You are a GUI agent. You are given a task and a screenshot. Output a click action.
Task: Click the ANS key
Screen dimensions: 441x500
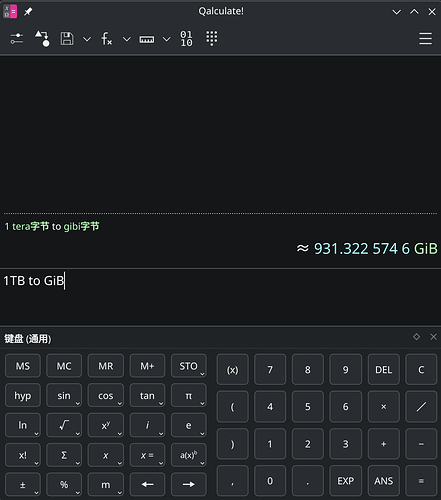pyautogui.click(x=383, y=481)
